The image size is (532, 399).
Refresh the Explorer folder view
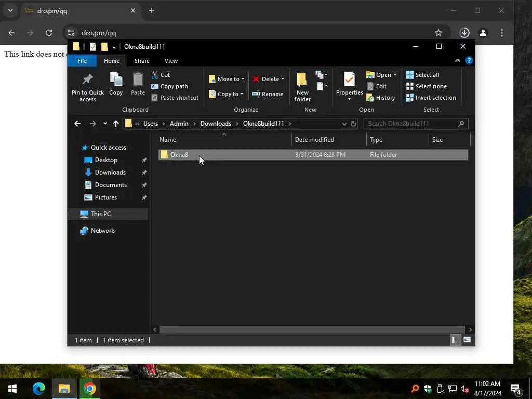pos(353,124)
